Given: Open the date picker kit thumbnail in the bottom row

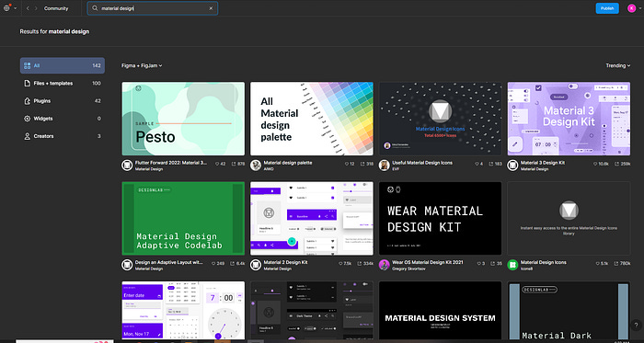Looking at the screenshot, I should click(183, 310).
